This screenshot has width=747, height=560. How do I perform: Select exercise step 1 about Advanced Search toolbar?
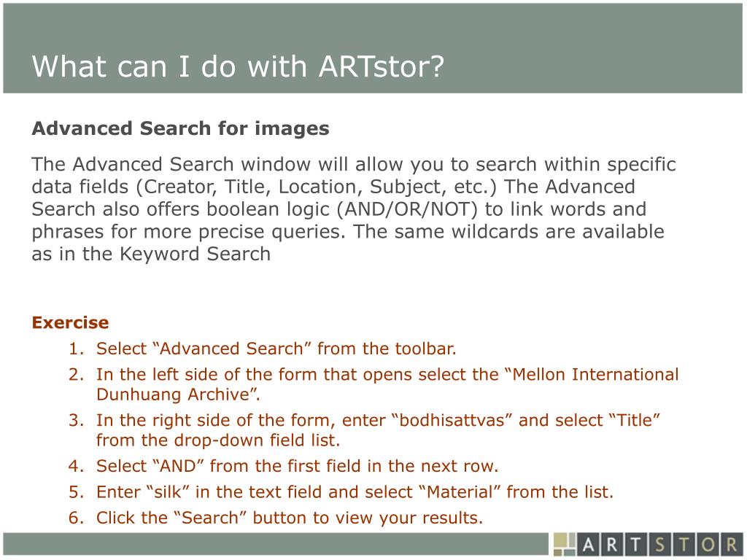(x=263, y=349)
